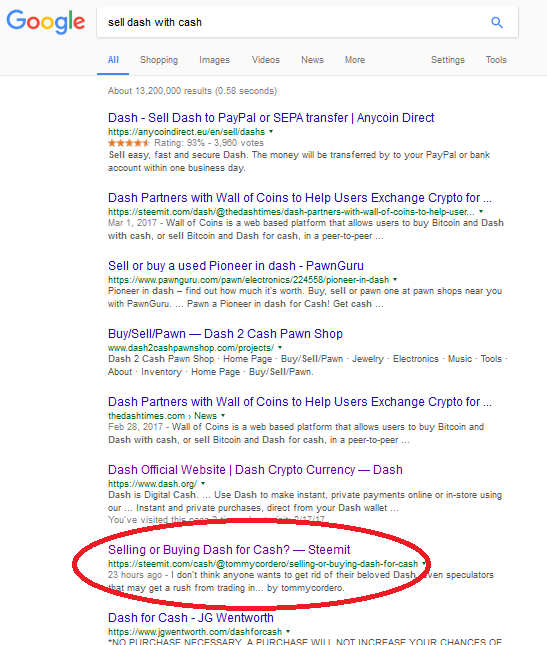Open the dropdown arrow next to the dash.org URL

[203, 483]
